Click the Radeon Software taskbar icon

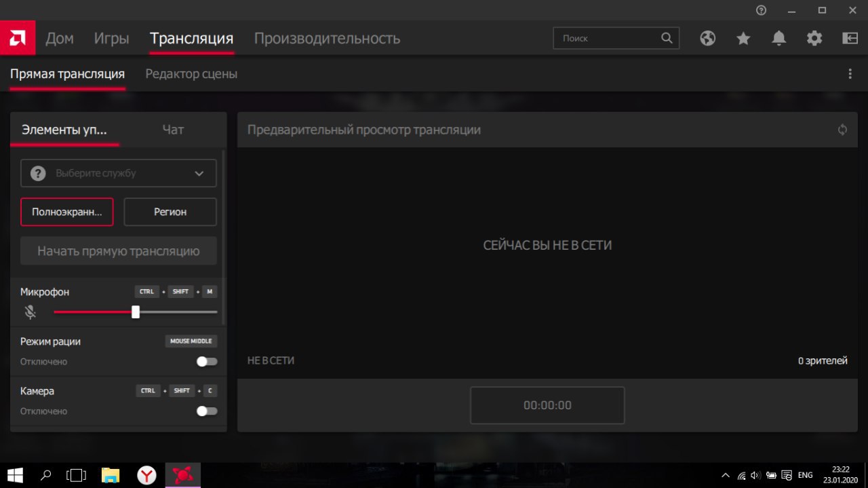(x=182, y=475)
